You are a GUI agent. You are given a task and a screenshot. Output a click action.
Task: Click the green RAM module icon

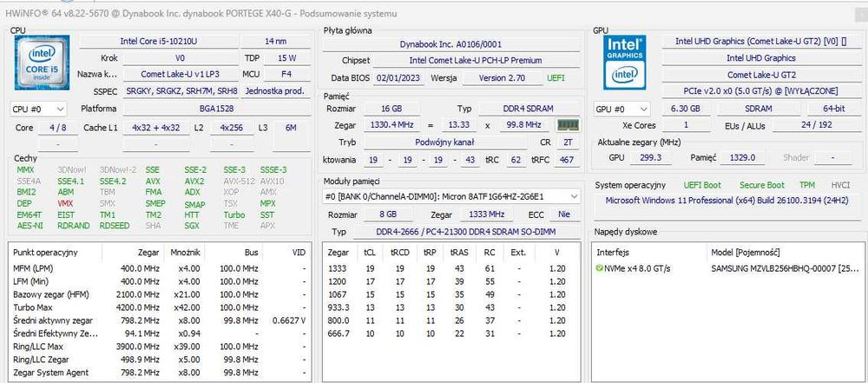click(x=568, y=125)
